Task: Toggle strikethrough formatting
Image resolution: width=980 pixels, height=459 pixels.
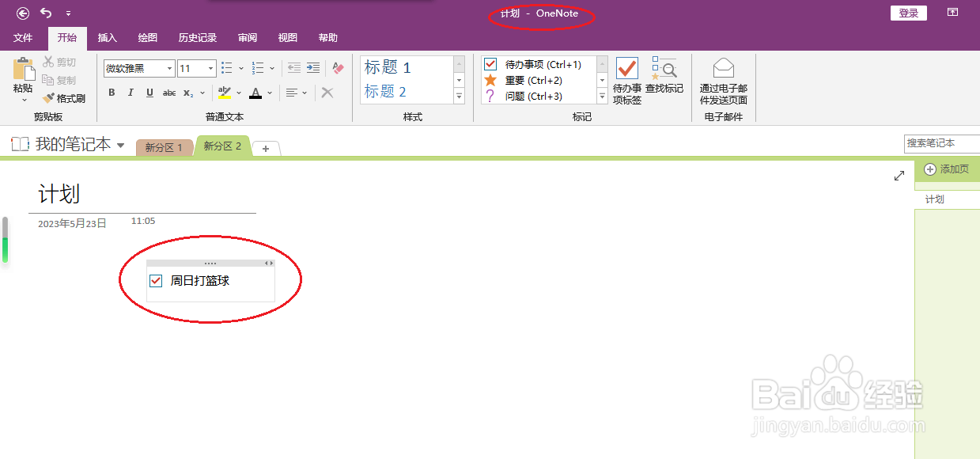Action: (169, 93)
